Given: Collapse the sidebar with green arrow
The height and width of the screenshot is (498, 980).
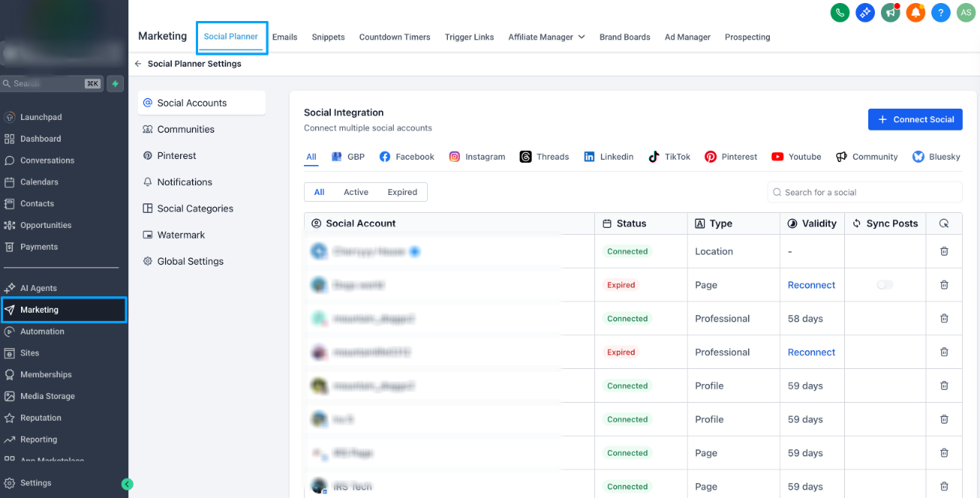Looking at the screenshot, I should point(128,484).
